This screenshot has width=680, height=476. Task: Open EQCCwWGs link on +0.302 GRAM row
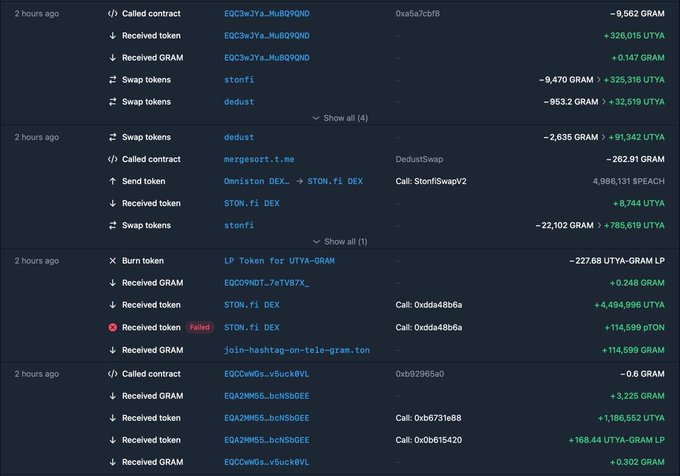point(267,462)
